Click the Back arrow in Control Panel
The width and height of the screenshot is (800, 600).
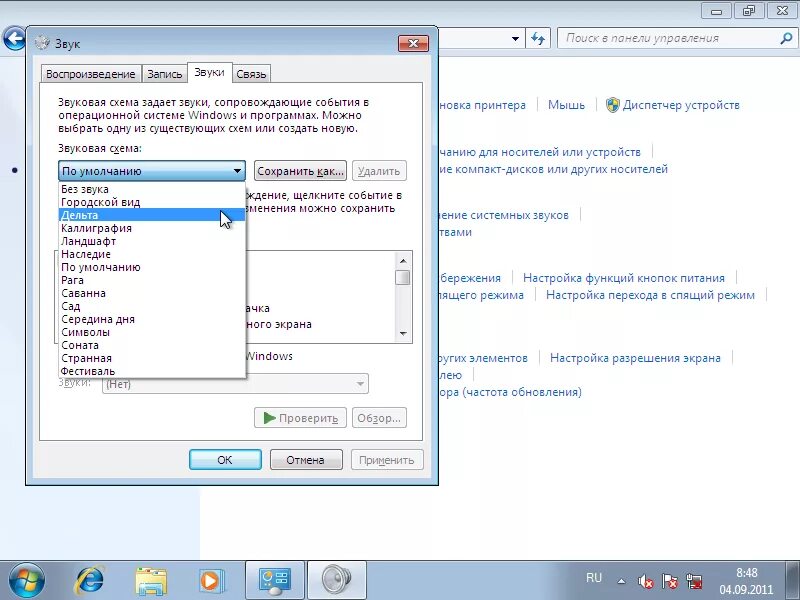point(14,38)
